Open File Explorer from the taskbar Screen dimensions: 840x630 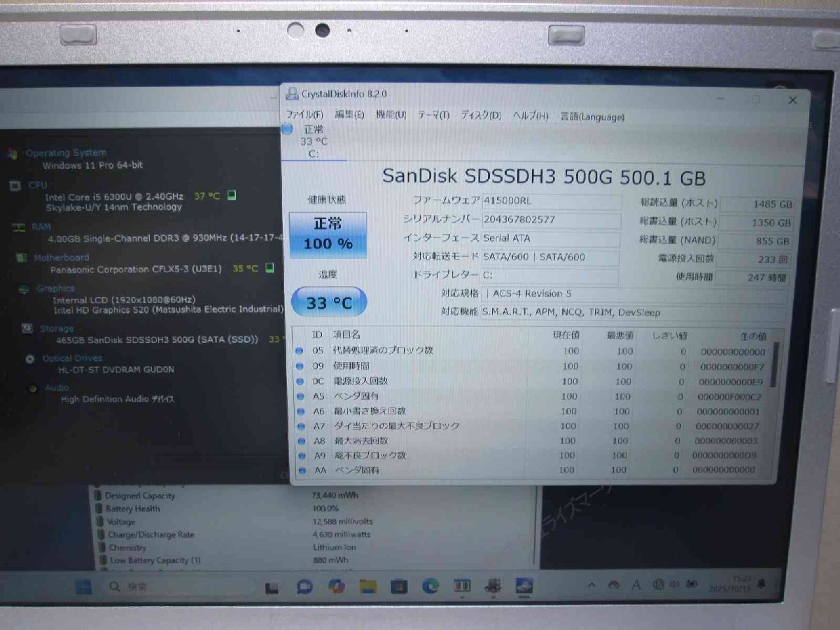tap(368, 586)
